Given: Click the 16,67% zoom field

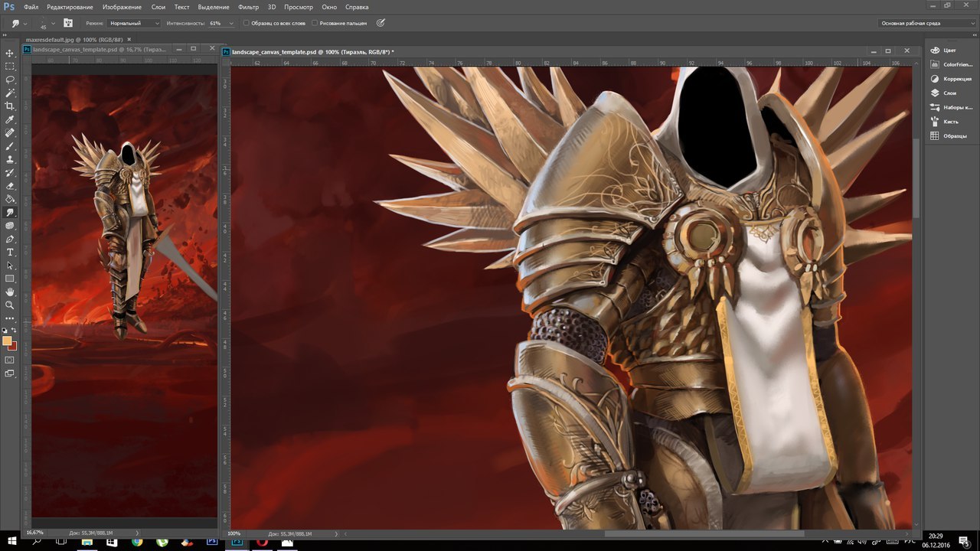Looking at the screenshot, I should click(35, 532).
